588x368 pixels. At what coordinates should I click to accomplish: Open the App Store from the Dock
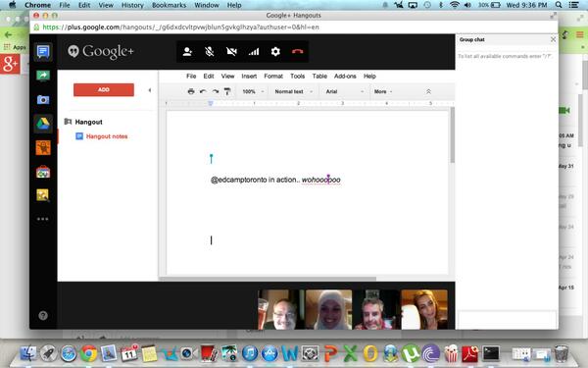pyautogui.click(x=269, y=353)
